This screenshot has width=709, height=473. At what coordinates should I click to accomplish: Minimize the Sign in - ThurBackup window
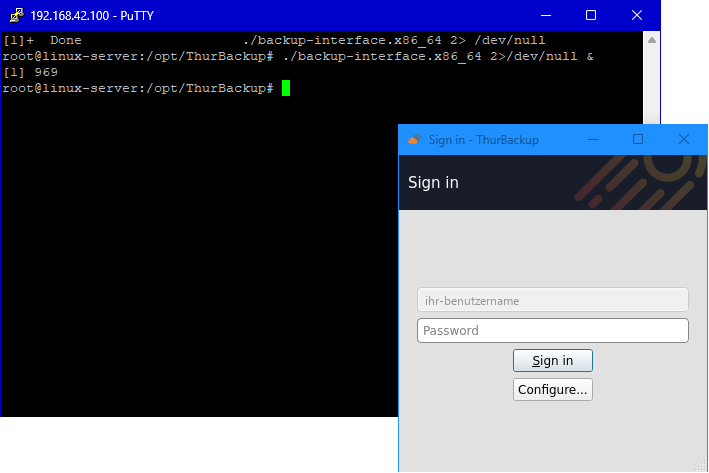point(593,140)
